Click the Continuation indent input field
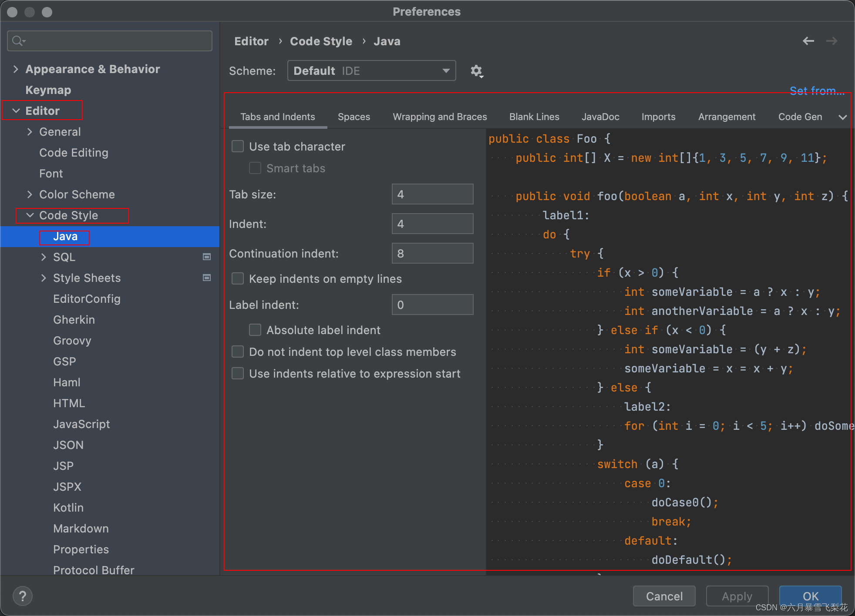The image size is (855, 616). [432, 254]
